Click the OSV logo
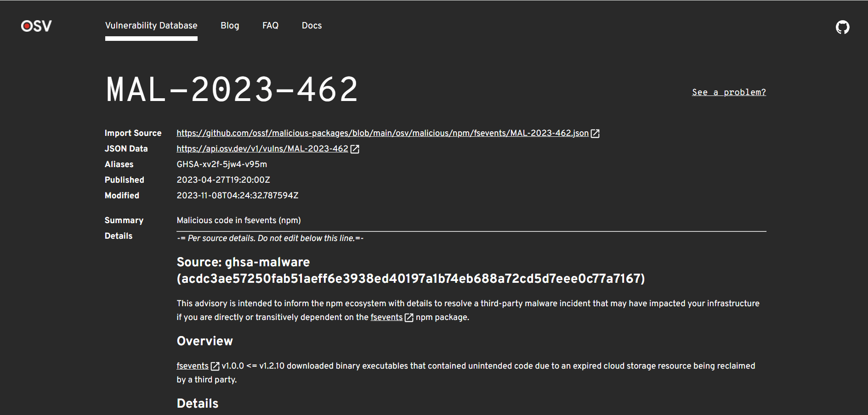 click(x=36, y=26)
